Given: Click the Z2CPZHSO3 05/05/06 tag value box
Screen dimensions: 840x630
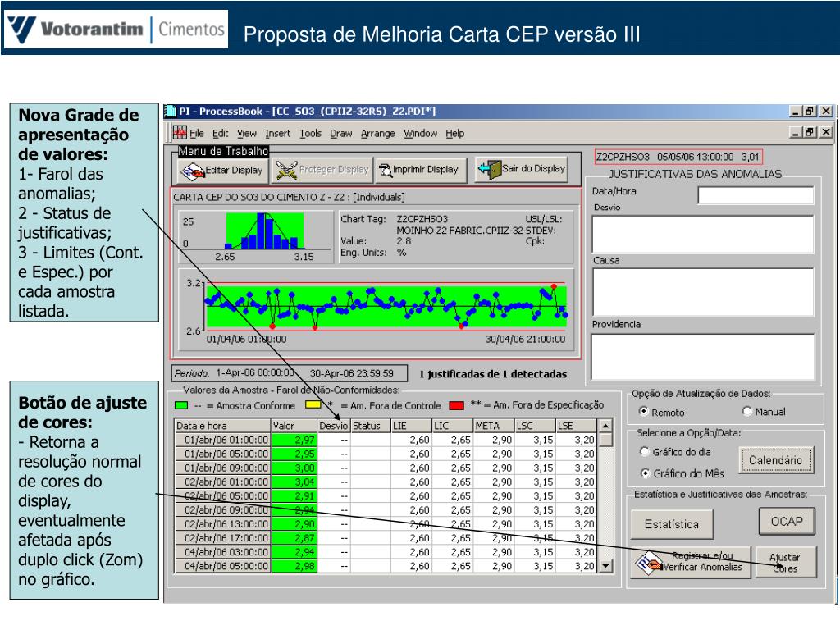Looking at the screenshot, I should [x=678, y=157].
